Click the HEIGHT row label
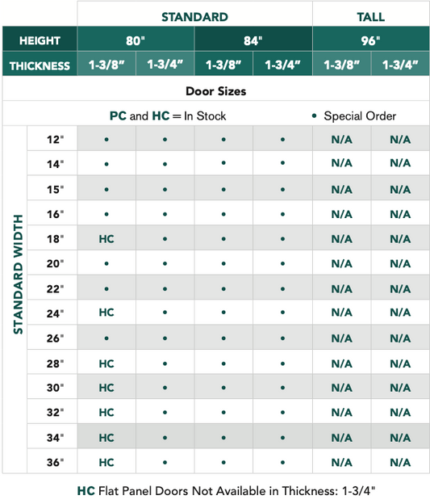 point(40,40)
